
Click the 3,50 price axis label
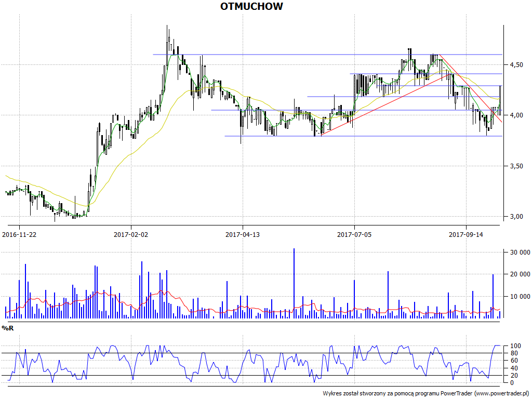click(x=516, y=166)
